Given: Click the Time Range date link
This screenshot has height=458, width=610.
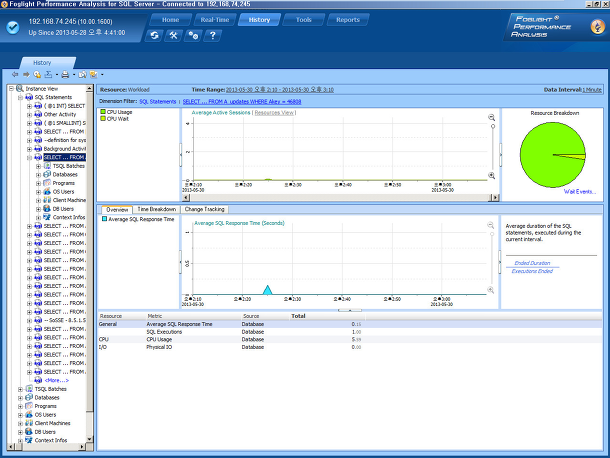Looking at the screenshot, I should pos(280,89).
